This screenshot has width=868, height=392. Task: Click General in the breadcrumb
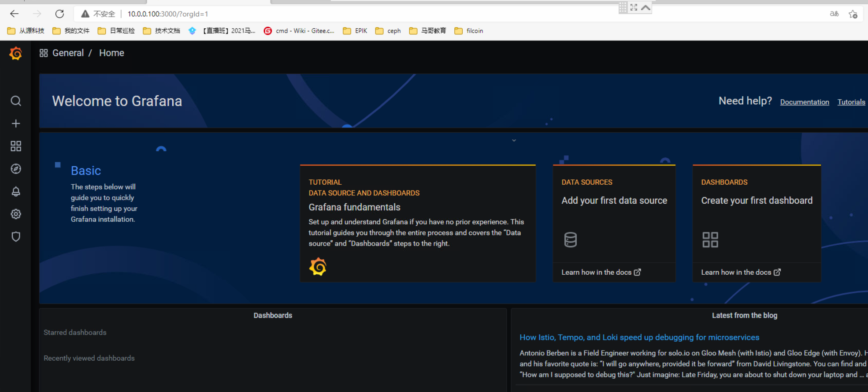click(x=68, y=53)
